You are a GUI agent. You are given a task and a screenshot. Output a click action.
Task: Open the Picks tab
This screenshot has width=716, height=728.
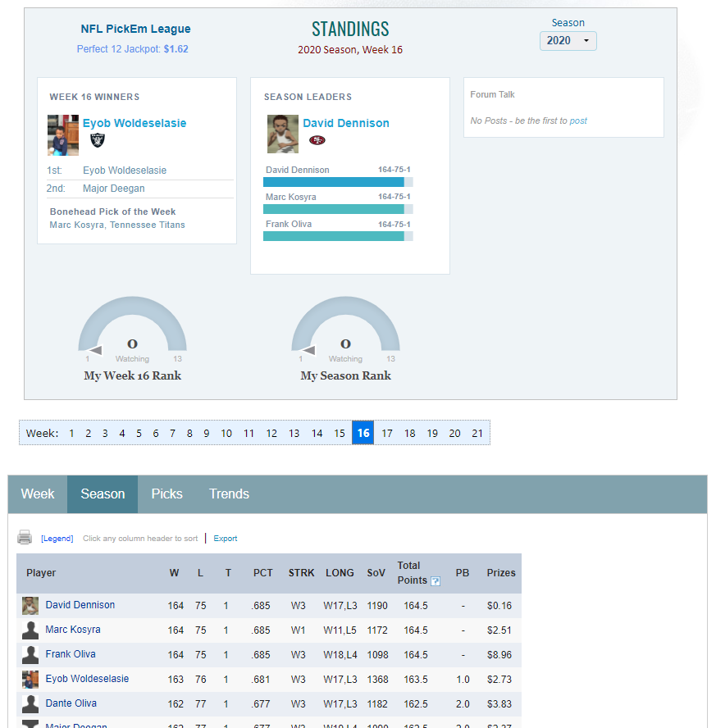(166, 494)
